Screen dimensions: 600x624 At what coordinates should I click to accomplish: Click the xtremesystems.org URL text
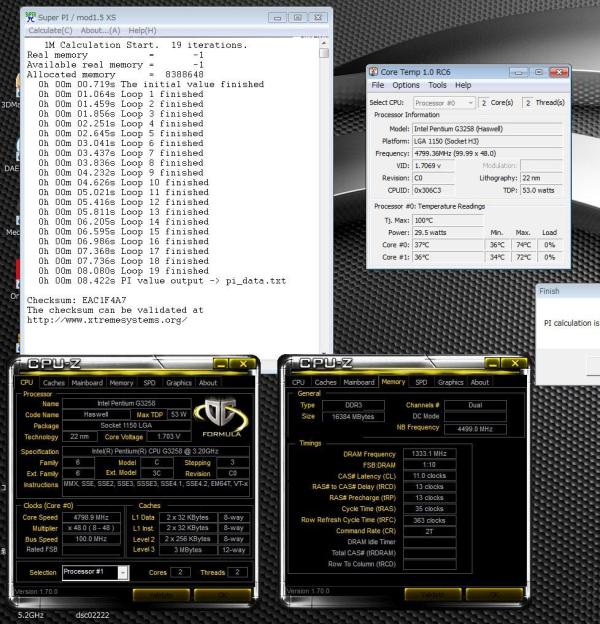click(107, 320)
